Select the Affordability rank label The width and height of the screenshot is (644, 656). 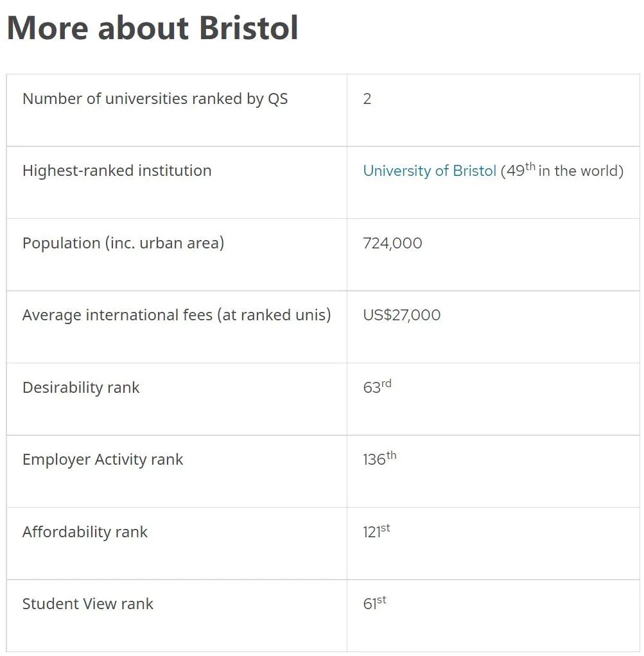coord(85,531)
